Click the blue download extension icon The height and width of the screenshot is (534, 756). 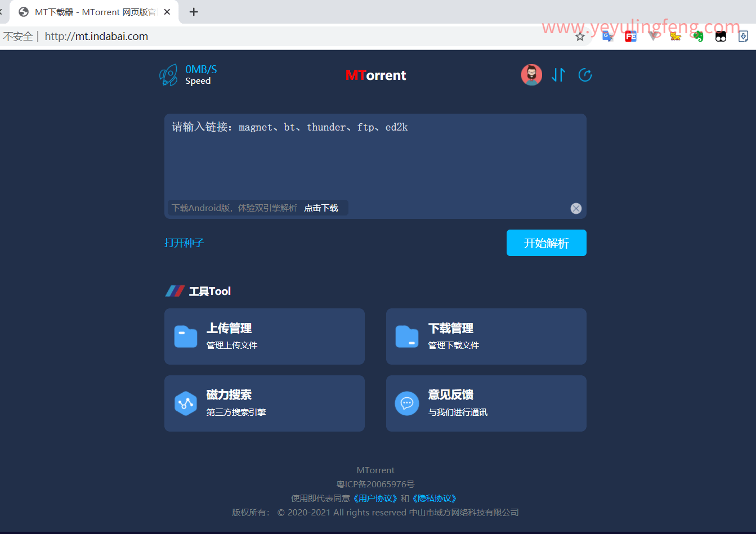(743, 37)
